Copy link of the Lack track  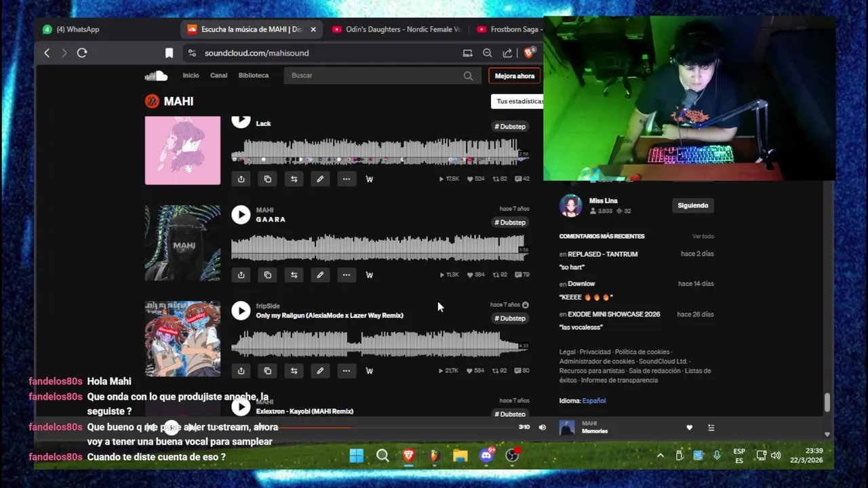tap(267, 179)
